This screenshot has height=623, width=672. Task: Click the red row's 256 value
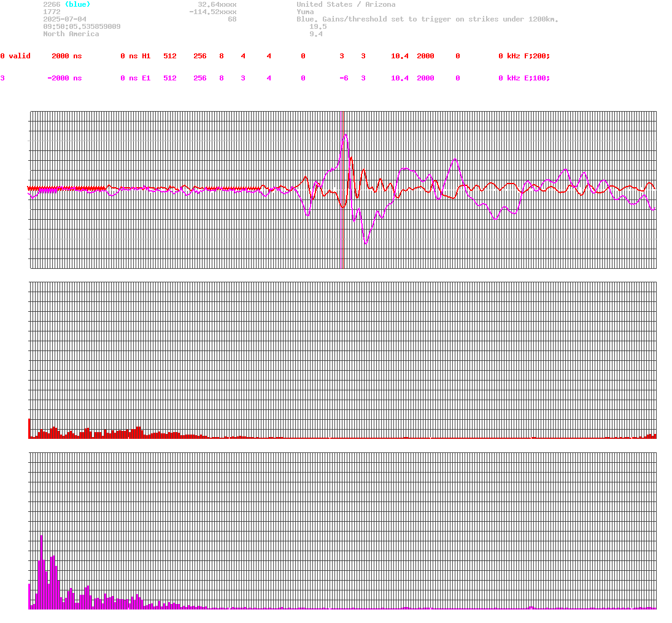[199, 56]
